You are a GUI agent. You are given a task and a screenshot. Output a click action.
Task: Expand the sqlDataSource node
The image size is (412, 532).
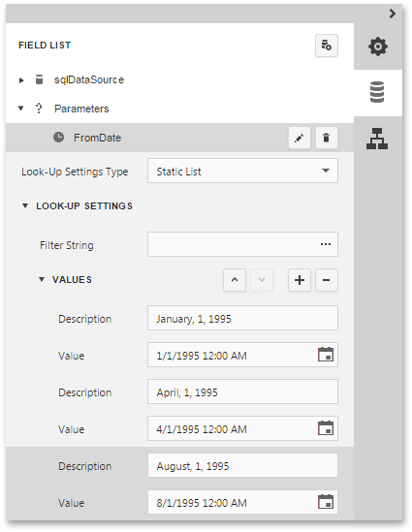click(21, 80)
